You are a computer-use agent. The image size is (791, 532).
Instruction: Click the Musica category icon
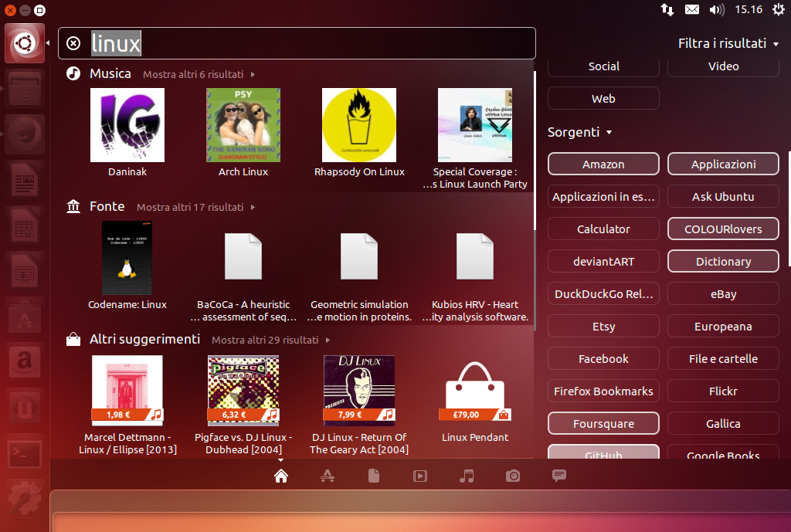tap(73, 73)
